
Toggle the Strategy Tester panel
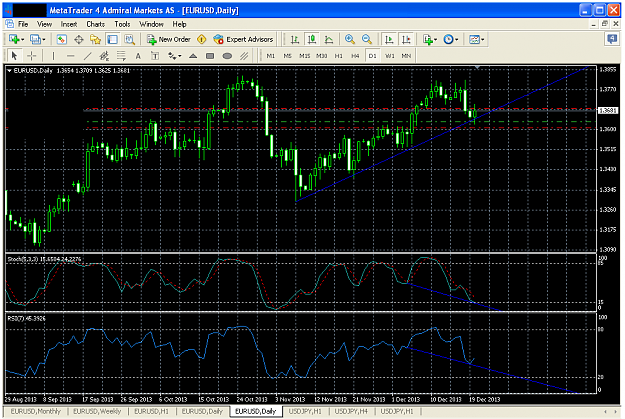click(x=130, y=39)
